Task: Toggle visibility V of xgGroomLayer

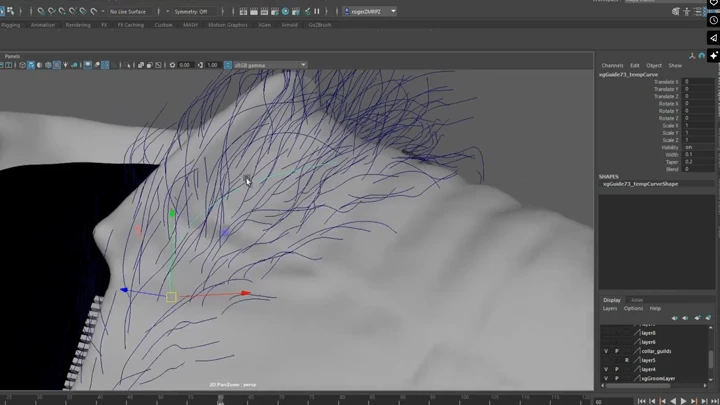Action: 606,379
